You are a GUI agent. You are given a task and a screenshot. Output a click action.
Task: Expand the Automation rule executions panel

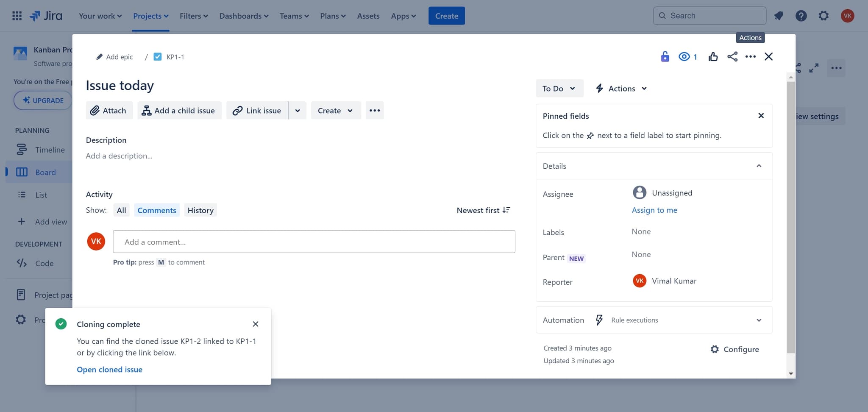click(759, 320)
